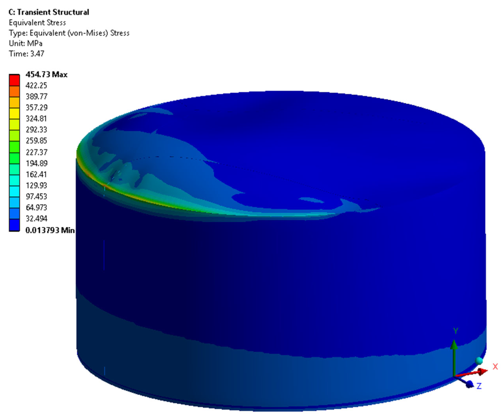This screenshot has width=504, height=420.
Task: Click the 357.29 legend value label
Action: [x=37, y=107]
